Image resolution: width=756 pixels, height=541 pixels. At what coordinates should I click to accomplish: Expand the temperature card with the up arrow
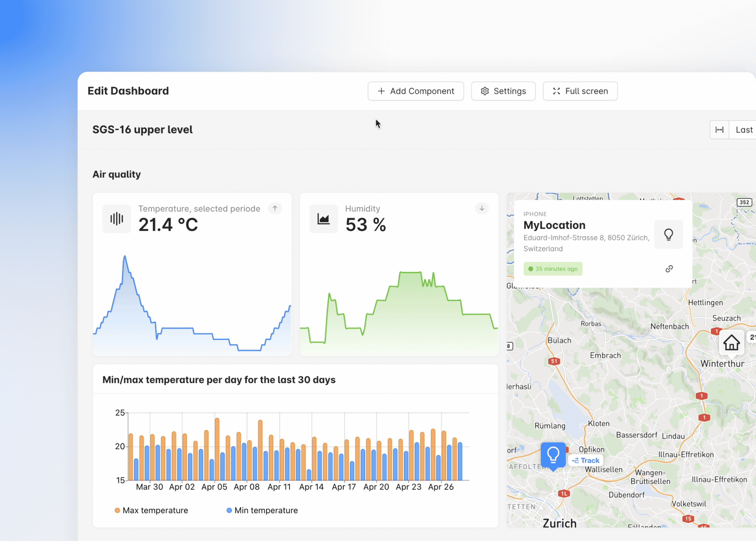tap(275, 209)
